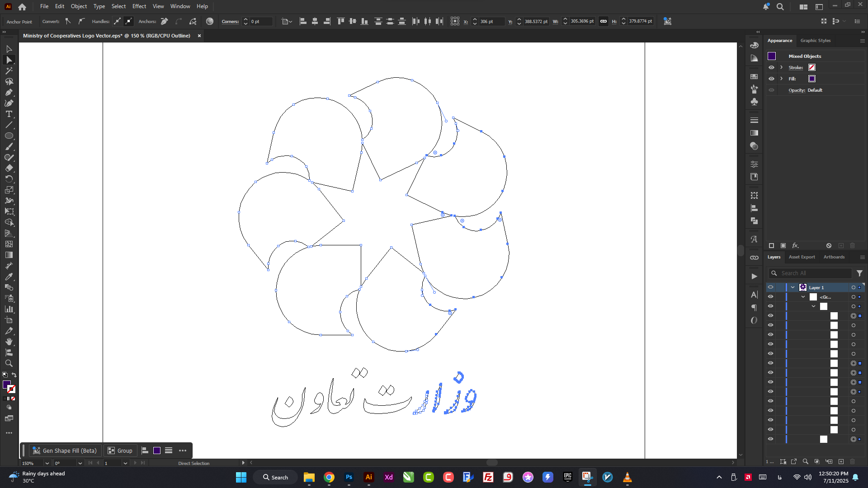Click horizontal align left icon in control bar
Image resolution: width=868 pixels, height=488 pixels.
click(x=303, y=21)
